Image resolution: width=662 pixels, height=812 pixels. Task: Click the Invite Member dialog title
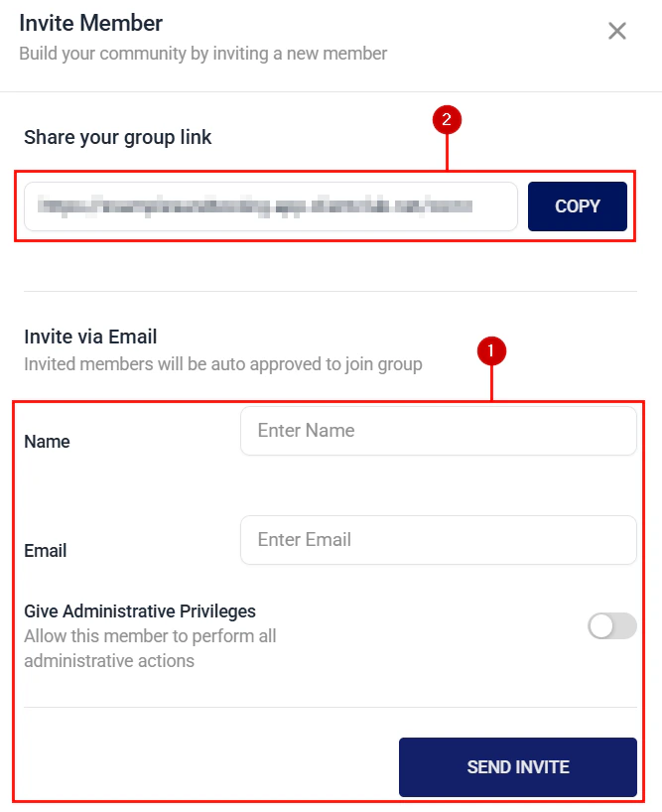(90, 23)
